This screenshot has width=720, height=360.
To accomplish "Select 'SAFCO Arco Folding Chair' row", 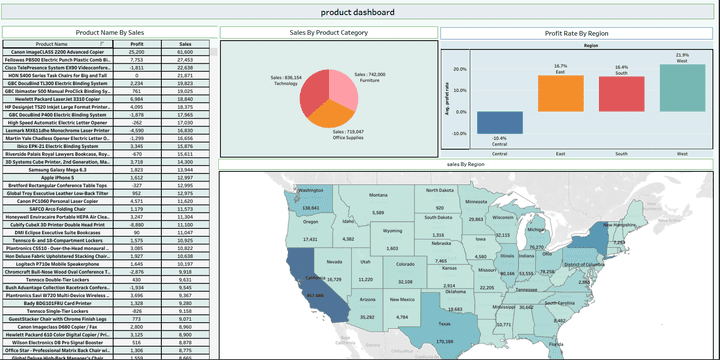I will pyautogui.click(x=106, y=209).
